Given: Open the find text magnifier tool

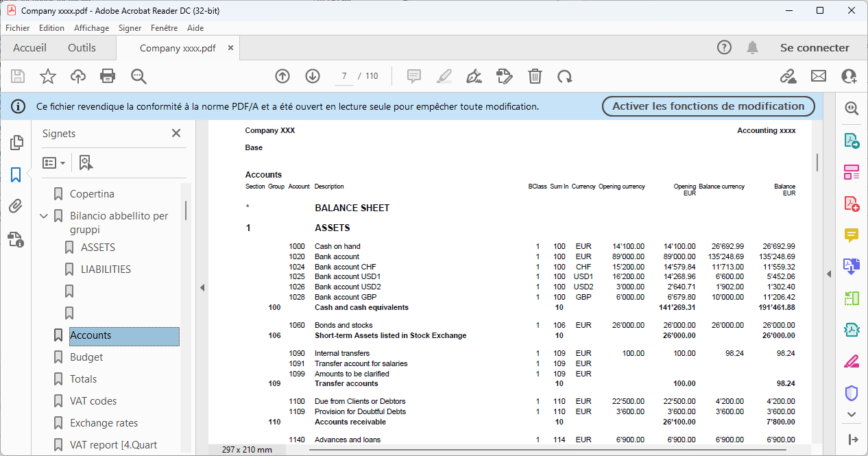Looking at the screenshot, I should (139, 76).
